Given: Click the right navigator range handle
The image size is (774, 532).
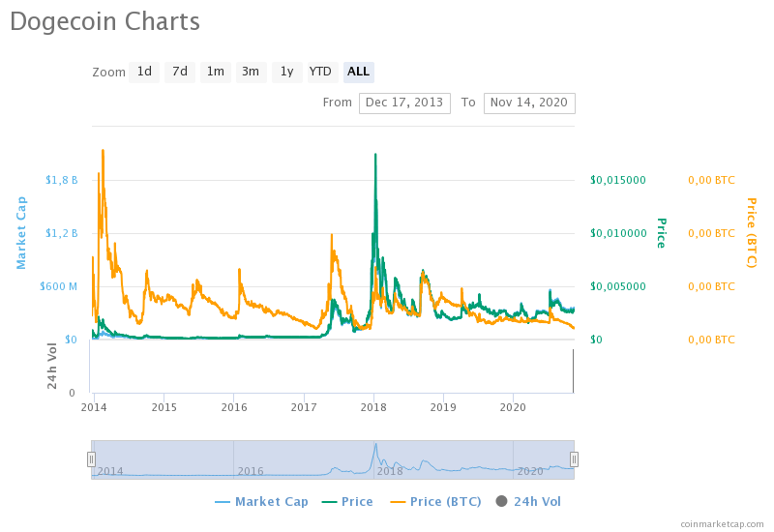Looking at the screenshot, I should pos(574,459).
